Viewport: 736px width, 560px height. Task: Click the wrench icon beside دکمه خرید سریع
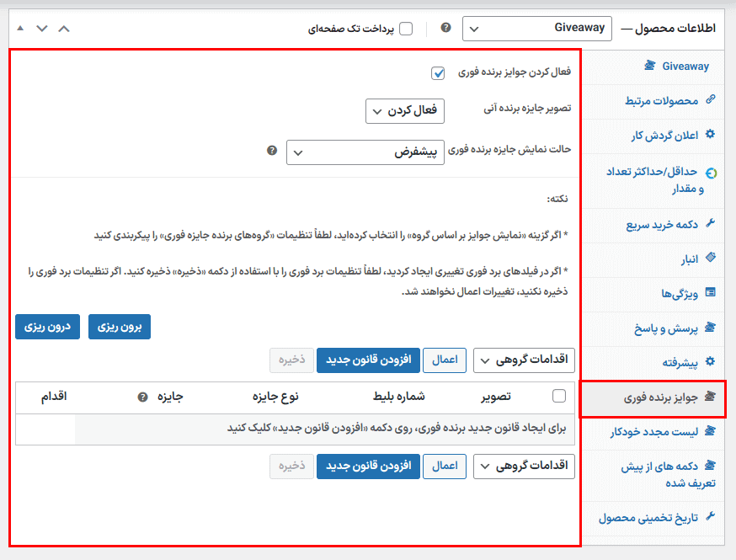[710, 224]
